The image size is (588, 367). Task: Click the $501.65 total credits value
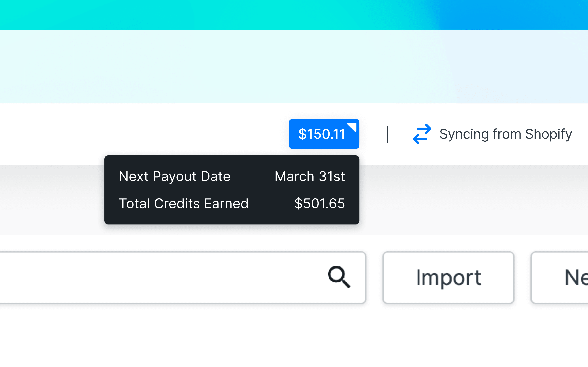tap(319, 203)
